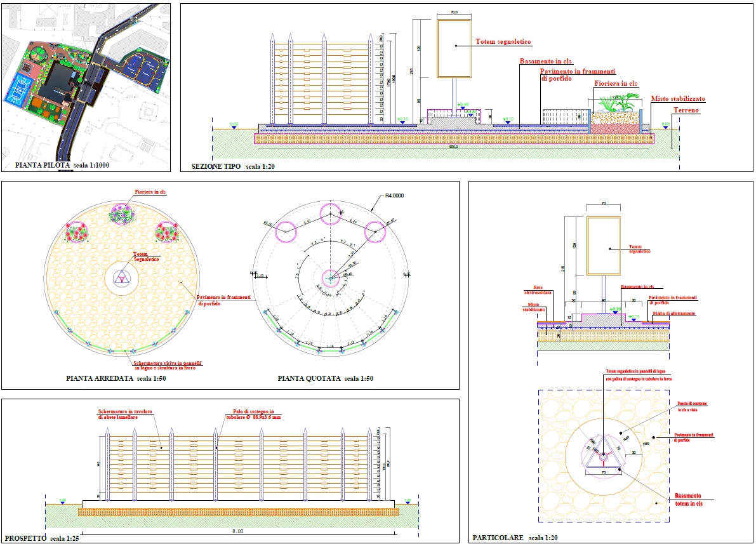Click the center circle in Pianta Quotata
The image size is (756, 544).
click(330, 277)
